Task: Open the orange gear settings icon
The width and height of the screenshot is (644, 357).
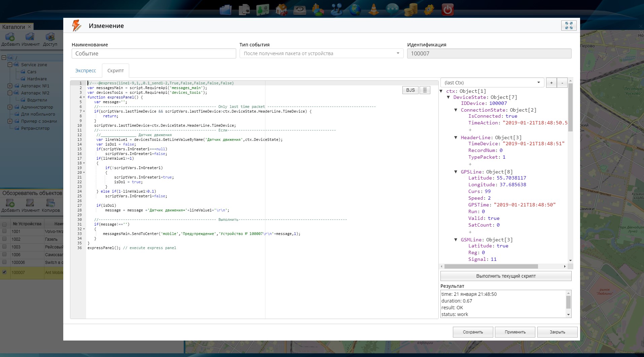Action: (429, 9)
